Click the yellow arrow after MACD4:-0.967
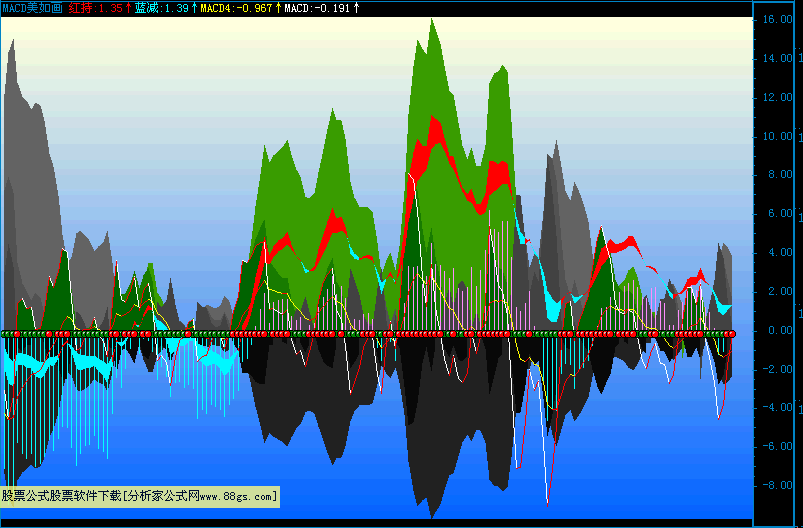 click(278, 8)
